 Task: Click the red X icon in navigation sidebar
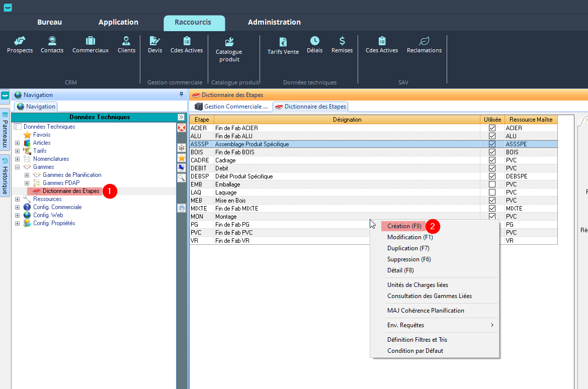point(182,128)
